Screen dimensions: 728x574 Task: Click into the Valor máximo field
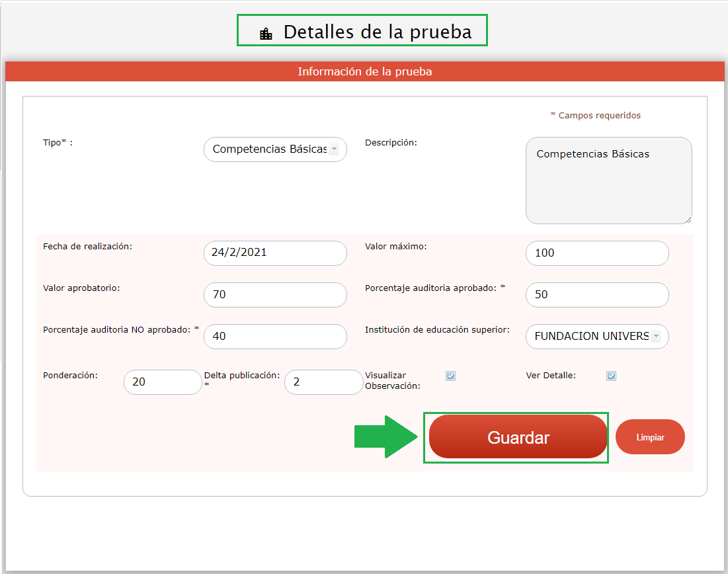597,253
